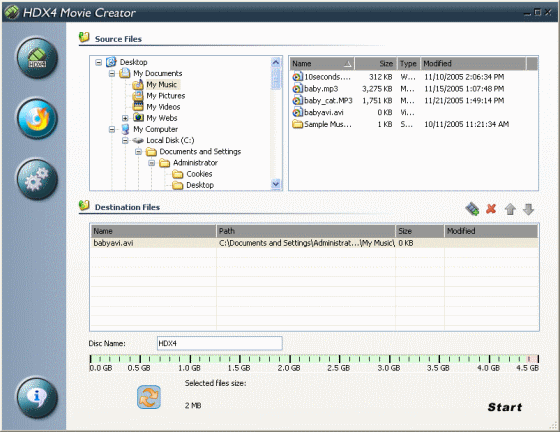The image size is (560, 432).
Task: Open the info speech-bubble sidebar button
Action: (37, 398)
